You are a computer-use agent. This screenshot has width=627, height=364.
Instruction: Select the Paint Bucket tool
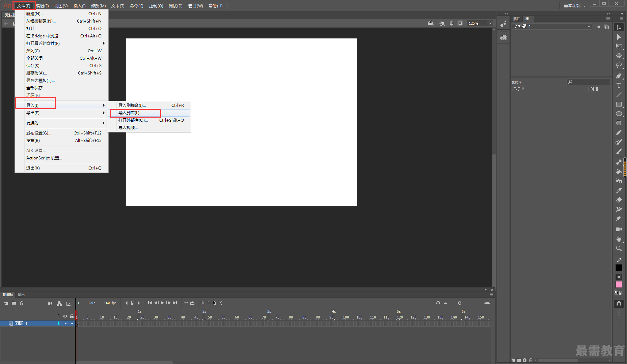tap(619, 172)
